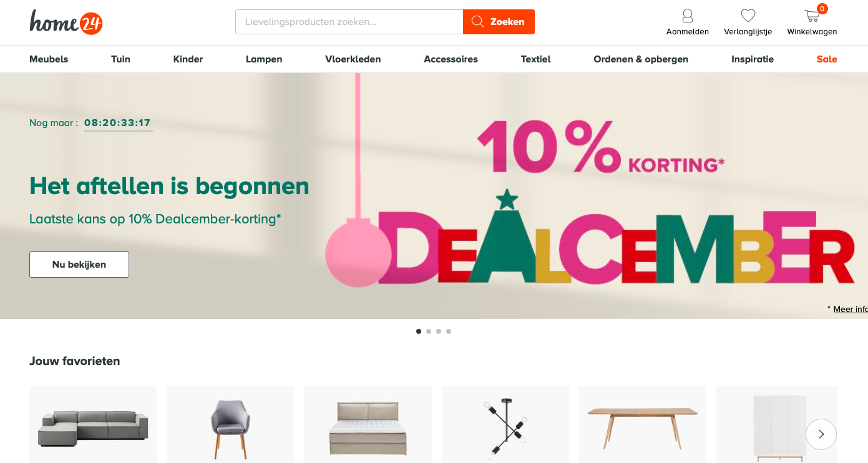This screenshot has height=463, width=868.
Task: Click the home24 logo
Action: coord(66,22)
